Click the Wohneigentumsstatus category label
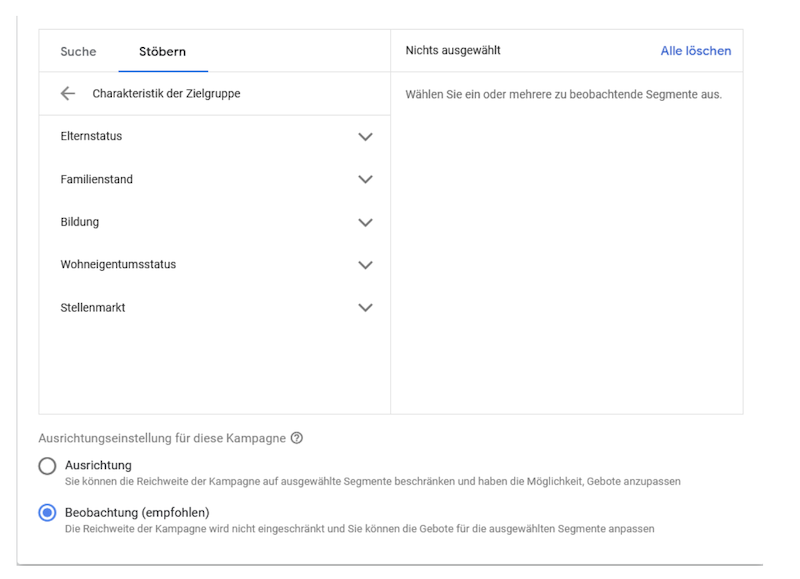Image resolution: width=800 pixels, height=579 pixels. click(x=118, y=265)
